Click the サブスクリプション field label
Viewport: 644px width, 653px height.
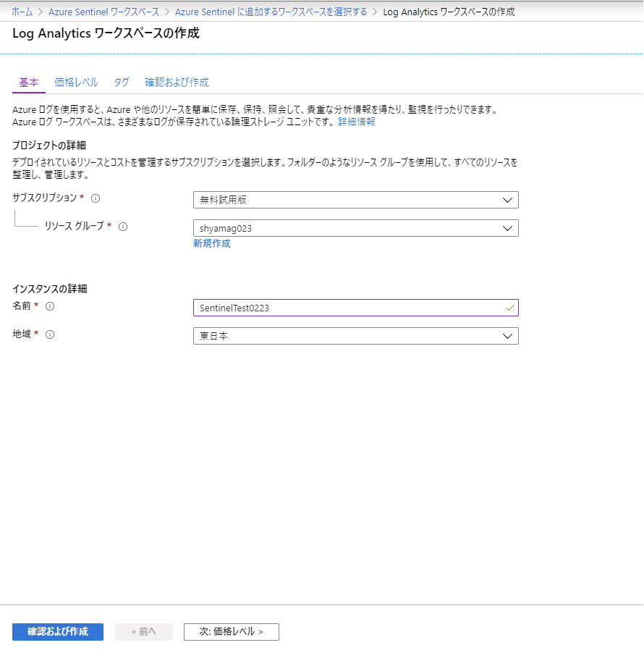coord(45,198)
